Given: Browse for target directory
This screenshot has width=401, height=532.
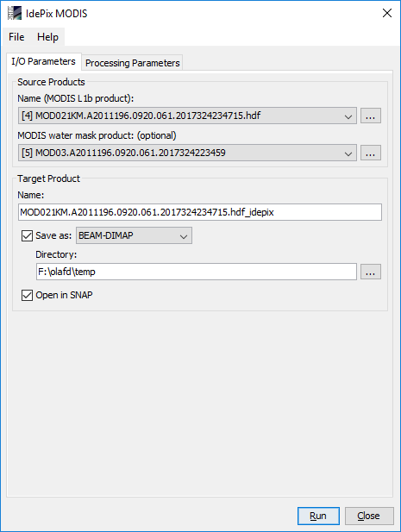Looking at the screenshot, I should (x=371, y=272).
